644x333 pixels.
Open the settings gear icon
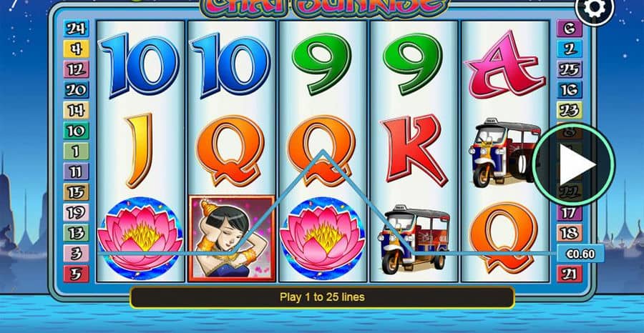pyautogui.click(x=595, y=8)
